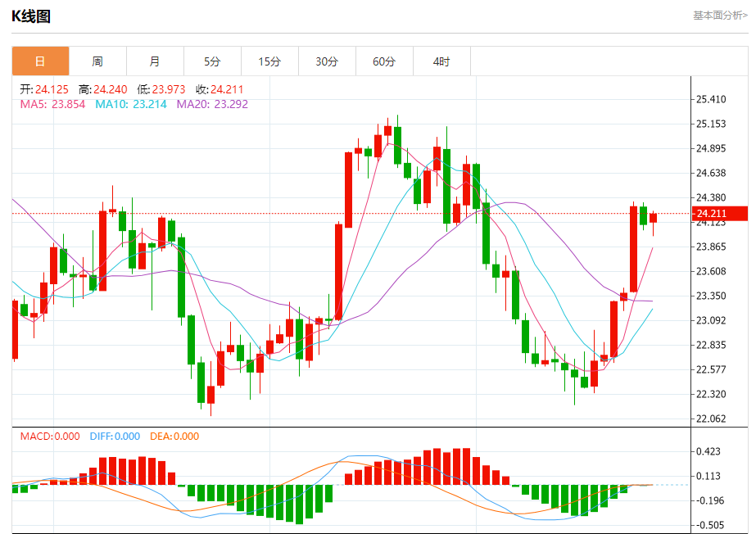The width and height of the screenshot is (756, 534).
Task: Click the 25.153 price axis label
Action: [x=711, y=124]
